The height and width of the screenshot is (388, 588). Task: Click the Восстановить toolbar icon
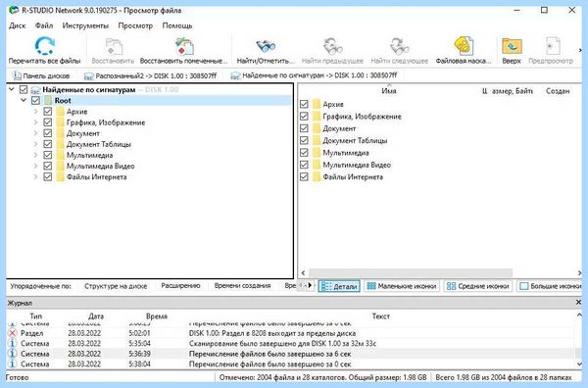click(x=114, y=46)
